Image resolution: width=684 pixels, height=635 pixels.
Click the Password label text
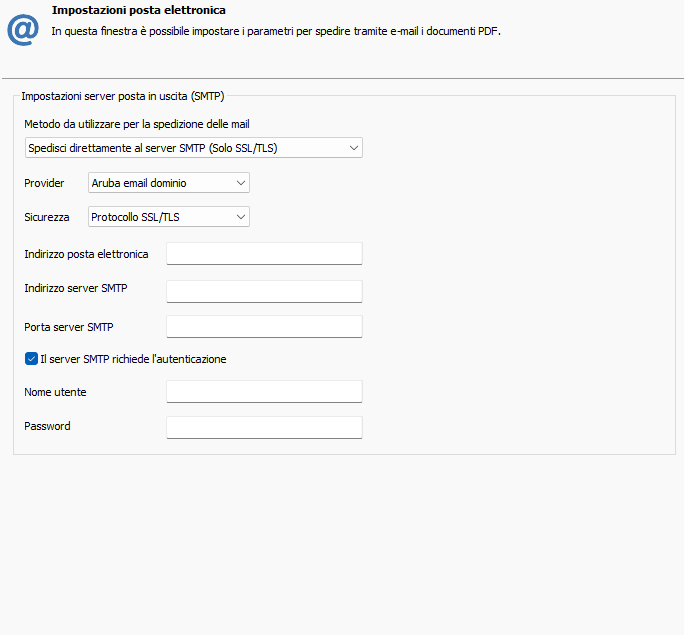coord(47,426)
